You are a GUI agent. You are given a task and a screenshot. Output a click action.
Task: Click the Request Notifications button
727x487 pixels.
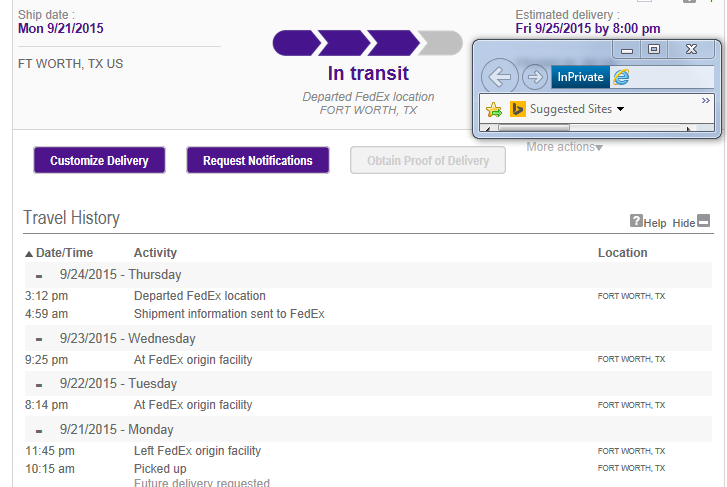coord(258,160)
